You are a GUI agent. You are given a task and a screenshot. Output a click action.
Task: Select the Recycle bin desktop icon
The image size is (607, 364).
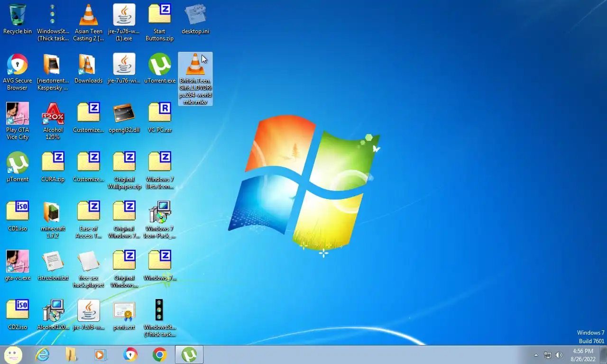(18, 19)
